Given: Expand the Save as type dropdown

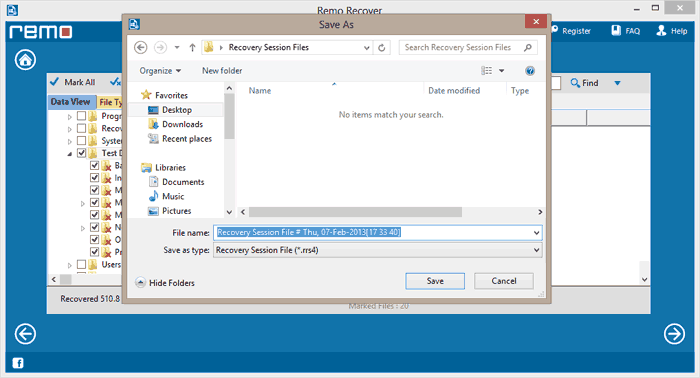Looking at the screenshot, I should (x=537, y=250).
